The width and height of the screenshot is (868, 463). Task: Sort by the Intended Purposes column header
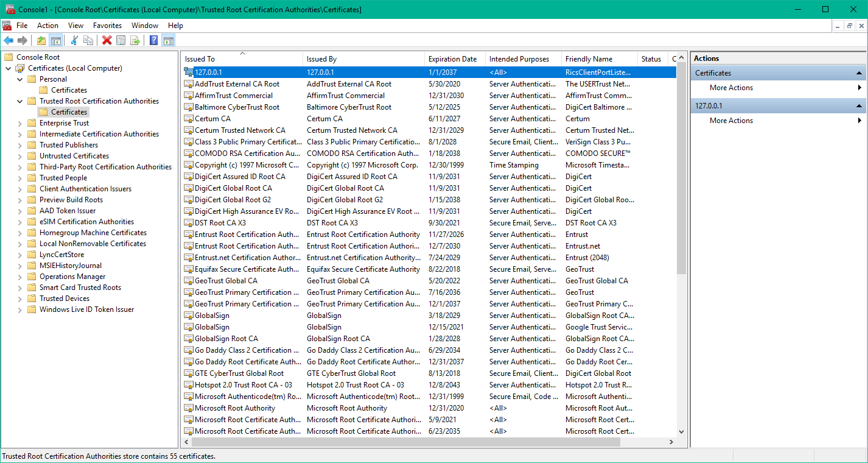tap(523, 59)
